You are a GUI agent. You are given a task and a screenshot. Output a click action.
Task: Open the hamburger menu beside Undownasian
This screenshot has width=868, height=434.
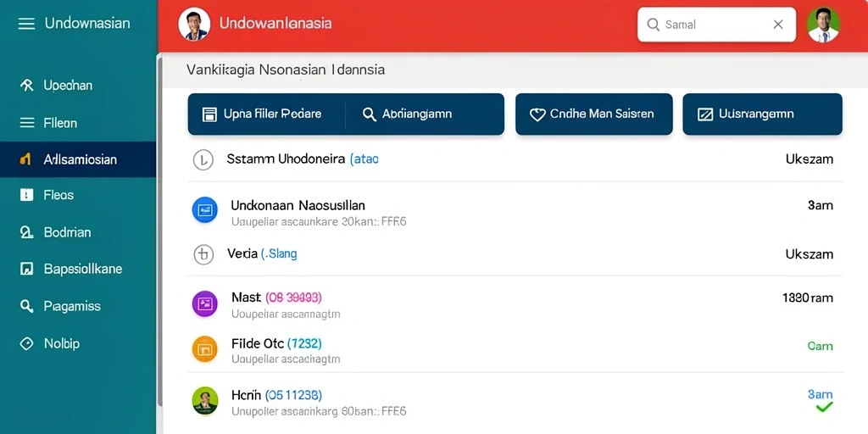coord(26,23)
